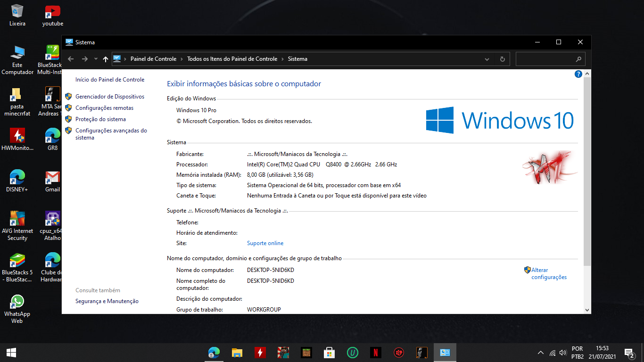Viewport: 644px width, 362px height.
Task: Open the clock showing 15:53
Action: (602, 353)
